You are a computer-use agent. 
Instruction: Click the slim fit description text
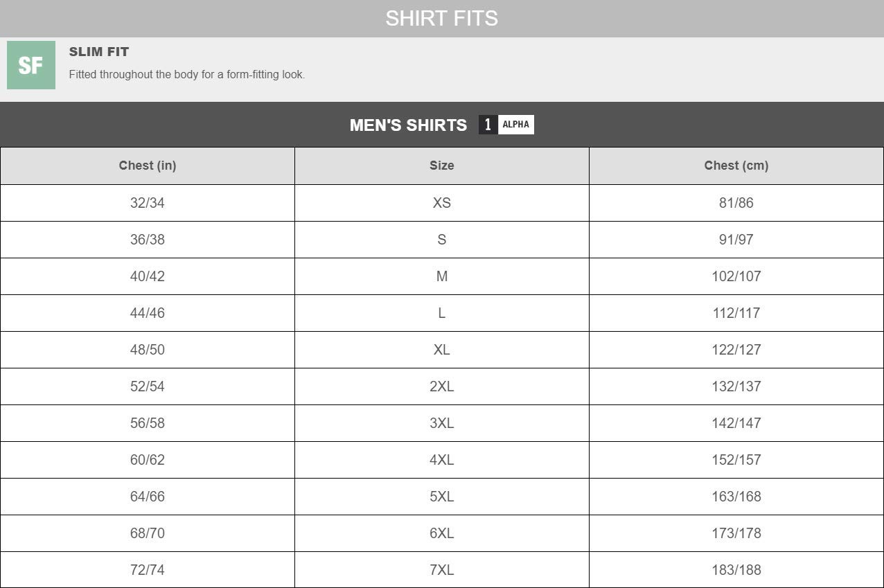tap(187, 74)
